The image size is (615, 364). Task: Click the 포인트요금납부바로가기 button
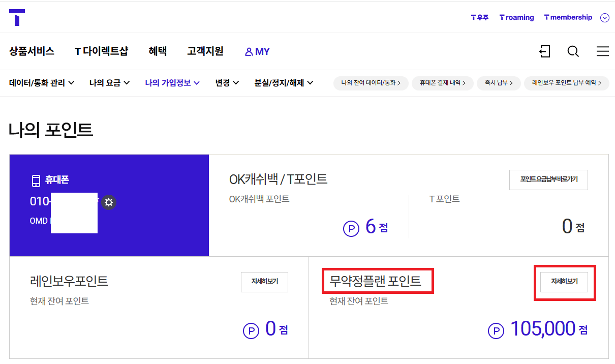(x=548, y=180)
